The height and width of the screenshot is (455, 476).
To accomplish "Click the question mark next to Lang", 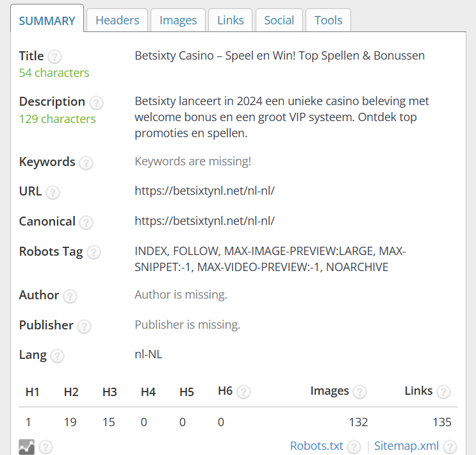I will [57, 356].
